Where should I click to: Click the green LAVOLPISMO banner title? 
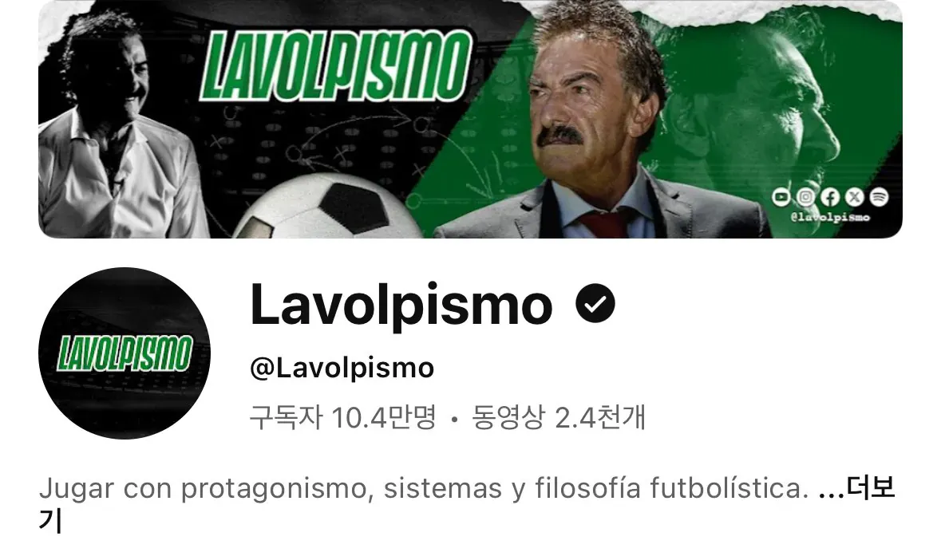click(x=334, y=66)
